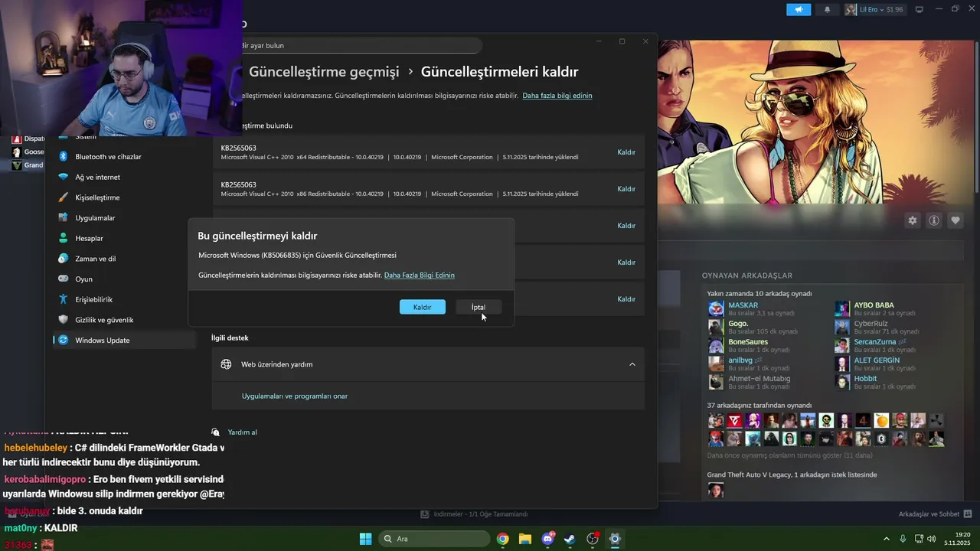The height and width of the screenshot is (551, 980).
Task: Click Kaldır for the x64 Redistributable update
Action: (626, 152)
